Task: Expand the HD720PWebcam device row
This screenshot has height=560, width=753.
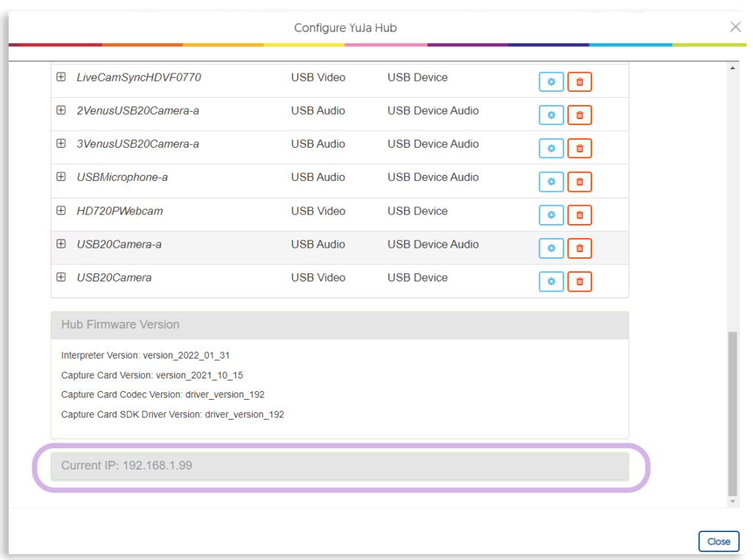Action: point(61,210)
